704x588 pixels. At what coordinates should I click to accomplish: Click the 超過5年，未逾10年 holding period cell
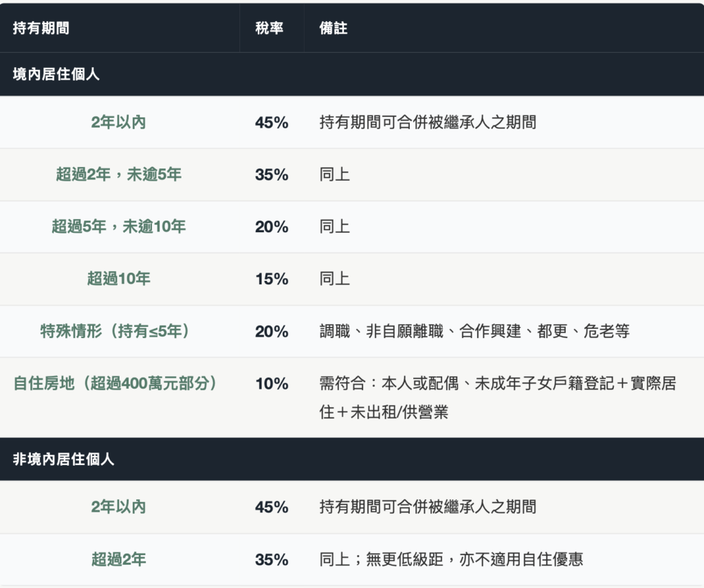[118, 227]
